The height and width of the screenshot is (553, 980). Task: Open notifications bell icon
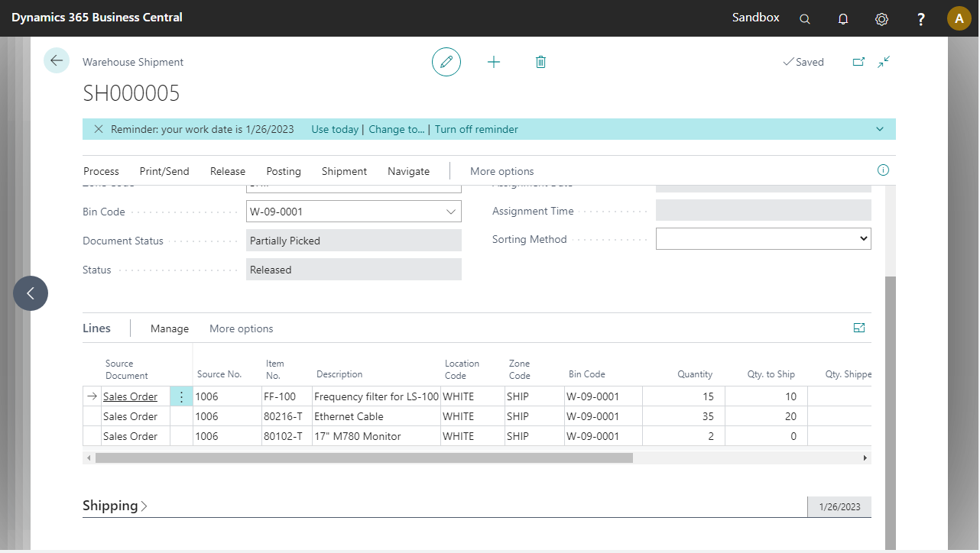[843, 19]
